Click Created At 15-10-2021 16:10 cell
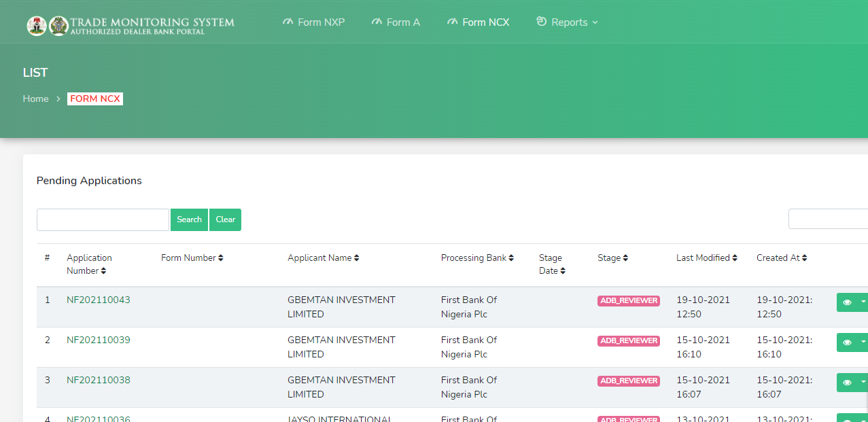Screen dimensions: 868x422 click(x=784, y=347)
